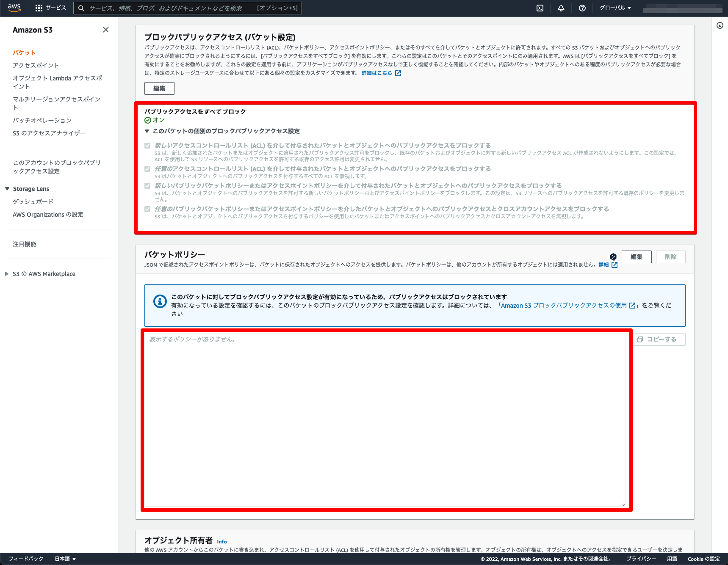The height and width of the screenshot is (565, 728).
Task: Open 詳細 link in バケットポリシー description
Action: pos(603,265)
